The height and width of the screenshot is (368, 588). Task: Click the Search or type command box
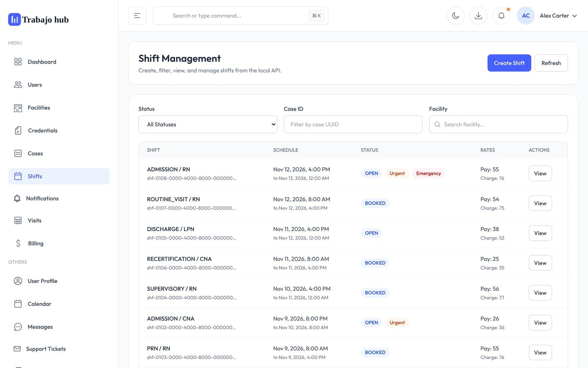pos(240,15)
